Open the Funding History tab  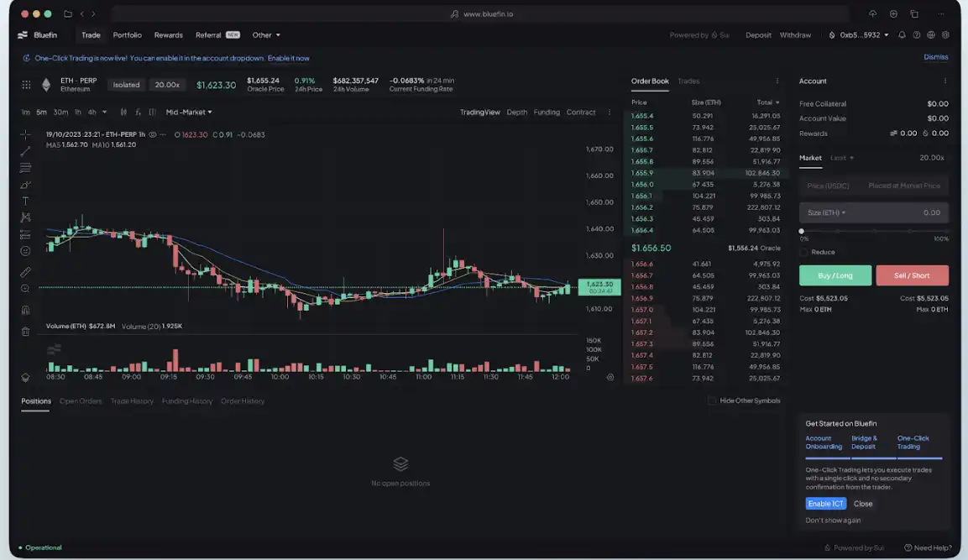tap(187, 400)
